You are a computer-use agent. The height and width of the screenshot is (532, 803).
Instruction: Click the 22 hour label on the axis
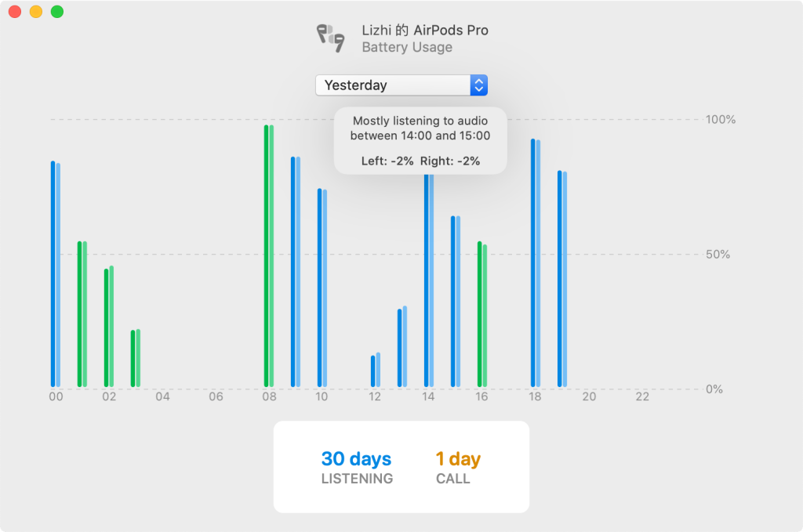(641, 397)
